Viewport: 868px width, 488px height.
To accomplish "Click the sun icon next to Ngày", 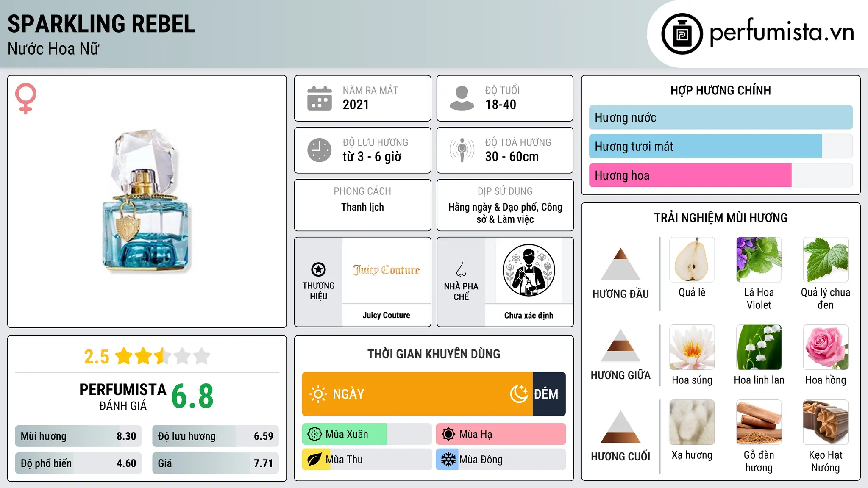I will click(x=318, y=394).
